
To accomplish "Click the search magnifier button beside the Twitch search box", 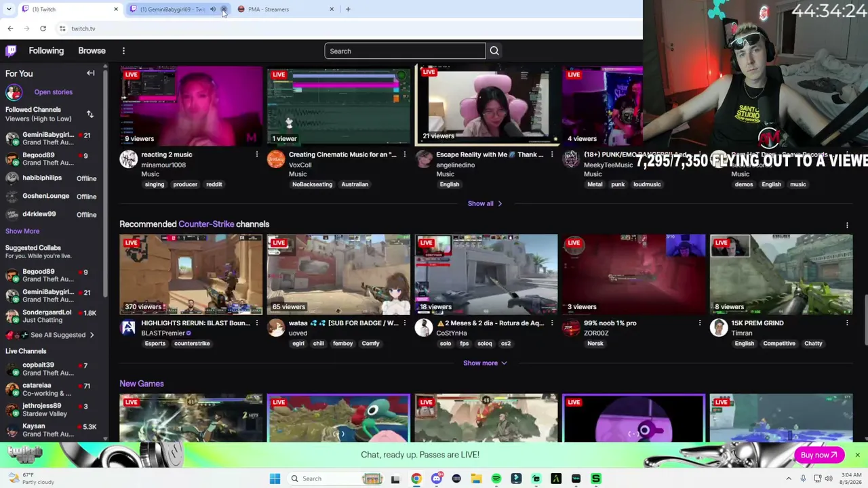I will coord(494,51).
